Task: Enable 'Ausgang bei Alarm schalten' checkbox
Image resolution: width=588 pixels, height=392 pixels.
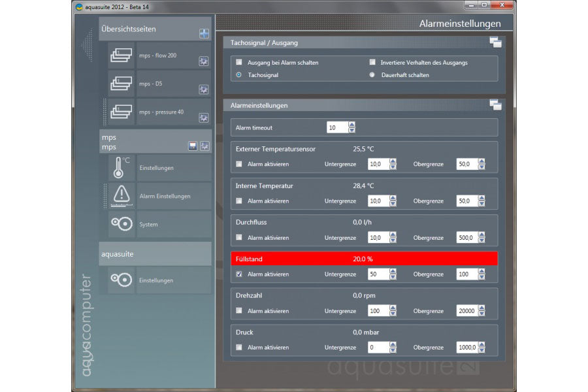Action: click(x=239, y=63)
